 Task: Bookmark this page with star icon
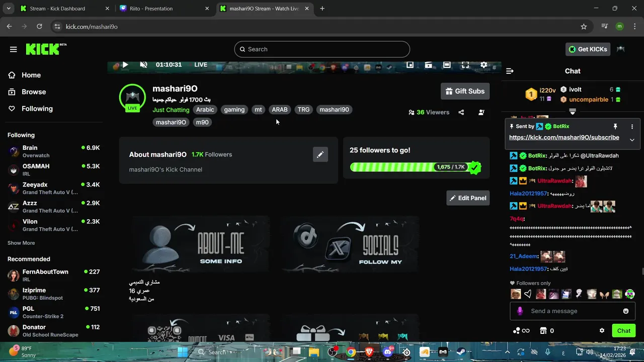pos(584,27)
